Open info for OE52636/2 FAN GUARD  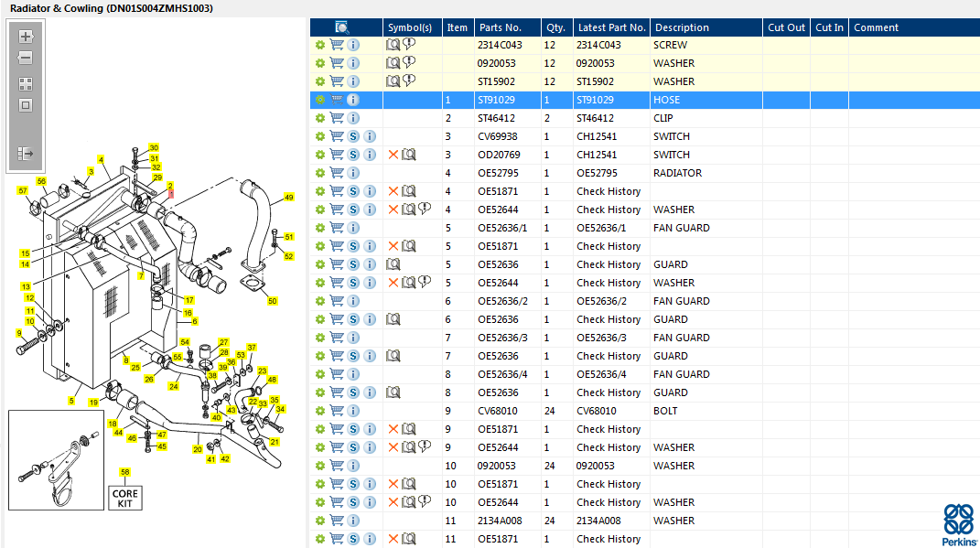point(353,301)
